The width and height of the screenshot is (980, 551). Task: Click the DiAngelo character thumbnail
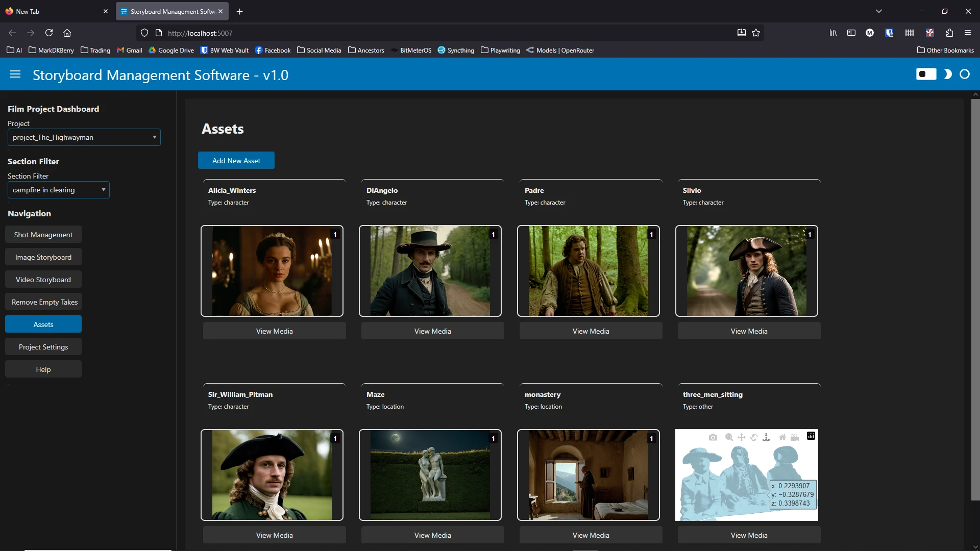[430, 270]
